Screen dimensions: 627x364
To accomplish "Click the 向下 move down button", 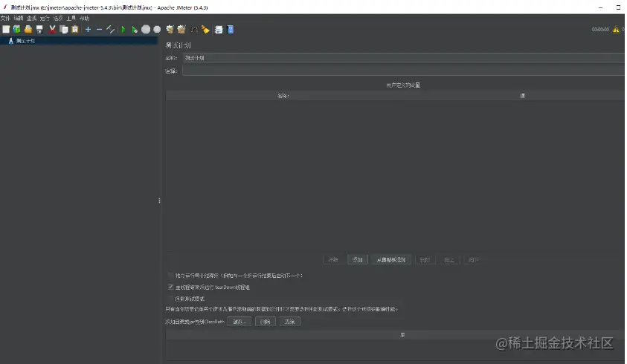I will tap(474, 260).
